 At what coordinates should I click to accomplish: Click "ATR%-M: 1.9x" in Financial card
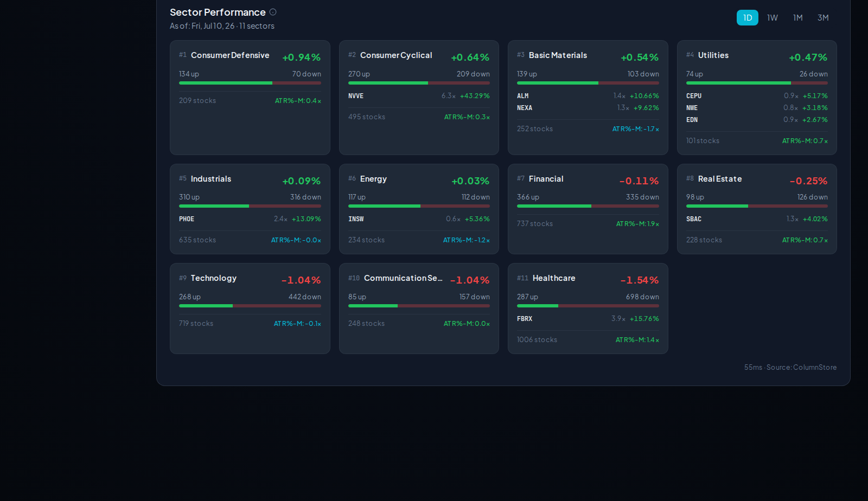(637, 224)
